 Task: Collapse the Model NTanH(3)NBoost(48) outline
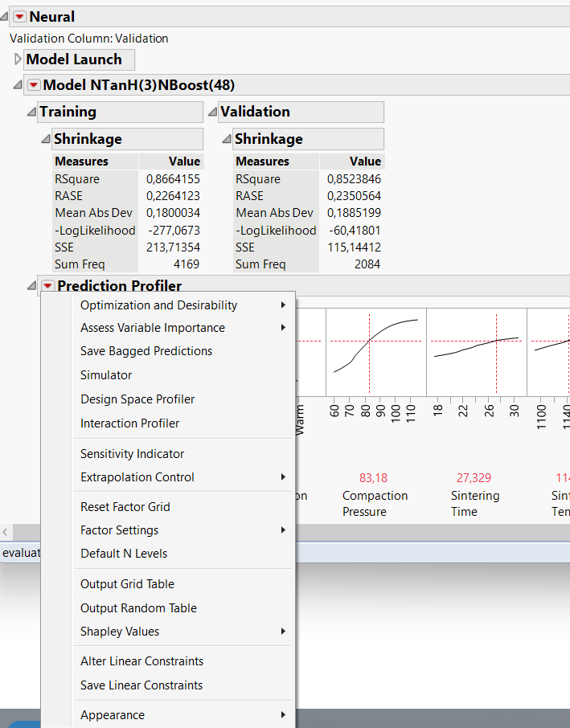[x=18, y=85]
